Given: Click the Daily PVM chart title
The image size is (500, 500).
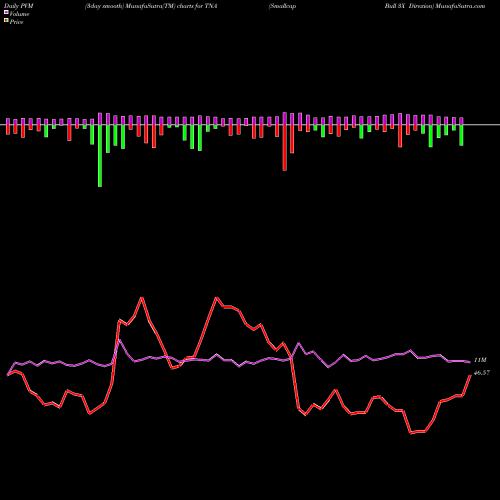Looking at the screenshot, I should [18, 6].
